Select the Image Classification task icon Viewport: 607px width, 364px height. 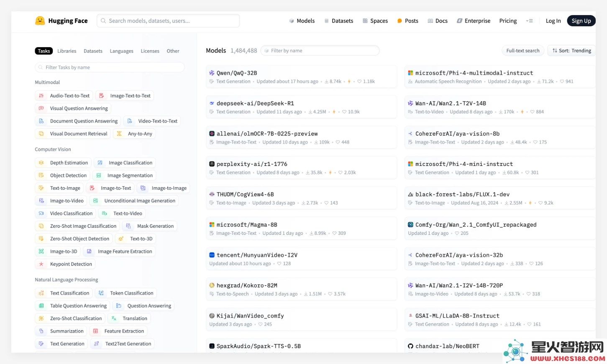[x=100, y=163]
